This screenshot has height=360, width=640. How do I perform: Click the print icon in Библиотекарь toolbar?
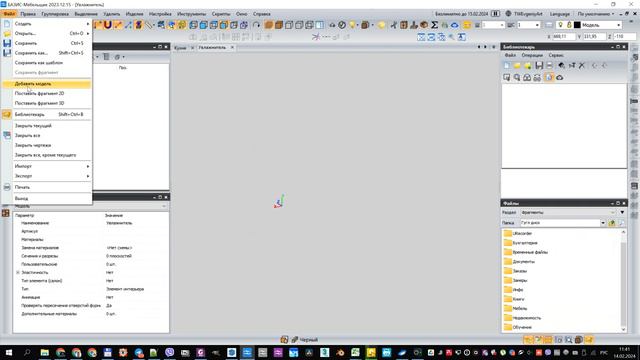549,65
